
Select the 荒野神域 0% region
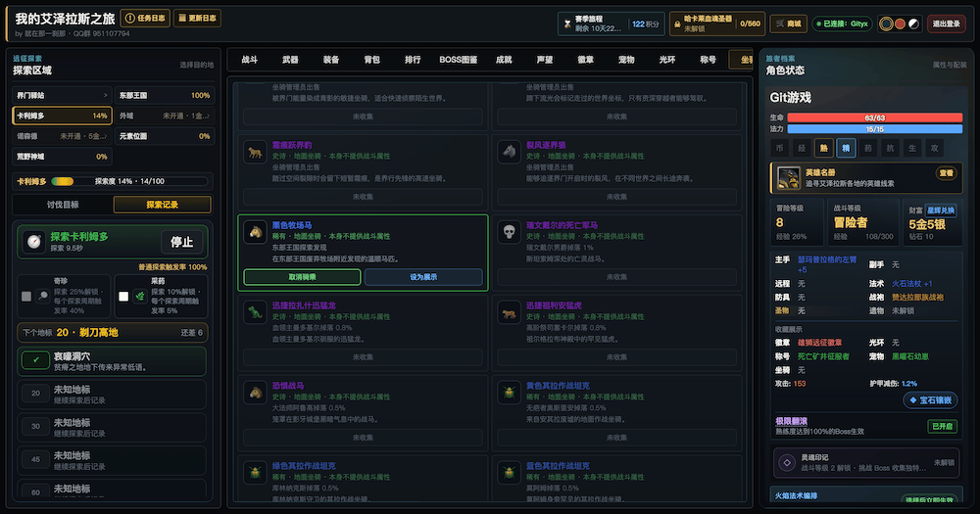(x=62, y=156)
